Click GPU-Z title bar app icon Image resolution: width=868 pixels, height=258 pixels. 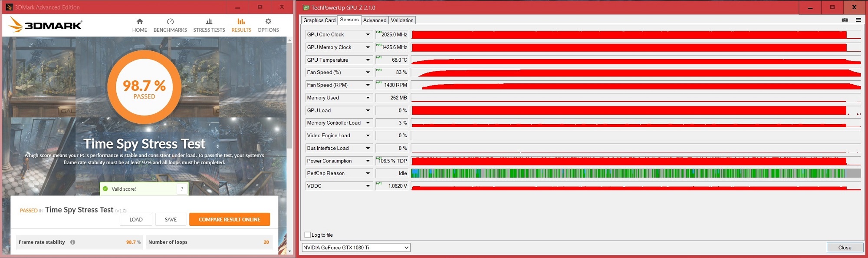306,7
